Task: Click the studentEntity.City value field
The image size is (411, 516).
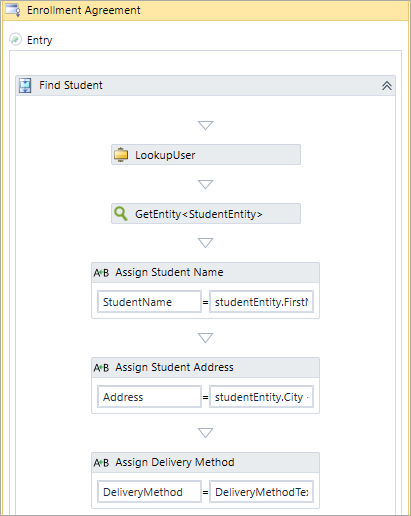Action: tap(261, 397)
